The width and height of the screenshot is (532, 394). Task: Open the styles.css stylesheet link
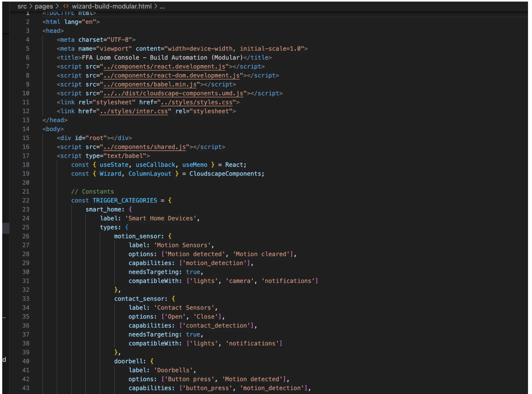point(197,102)
